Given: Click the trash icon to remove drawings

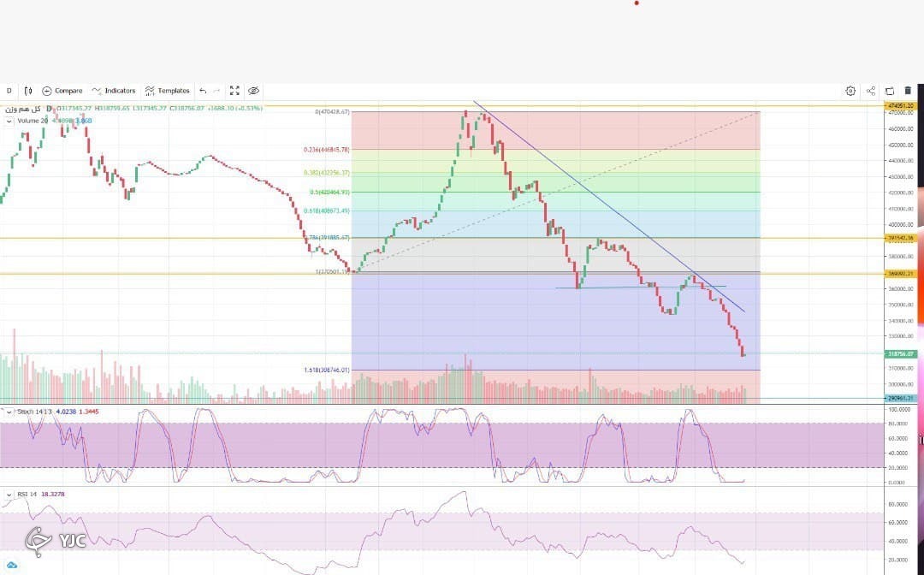Looking at the screenshot, I should click(x=908, y=91).
